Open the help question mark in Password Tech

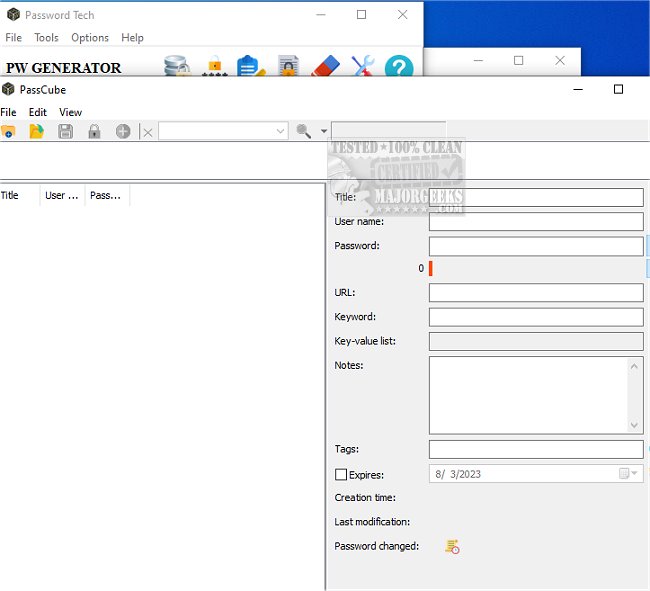pyautogui.click(x=399, y=67)
